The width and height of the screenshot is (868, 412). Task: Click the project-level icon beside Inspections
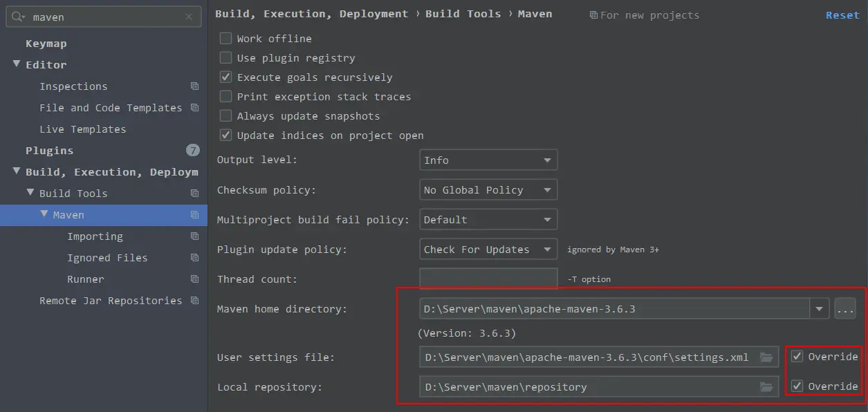(x=194, y=86)
